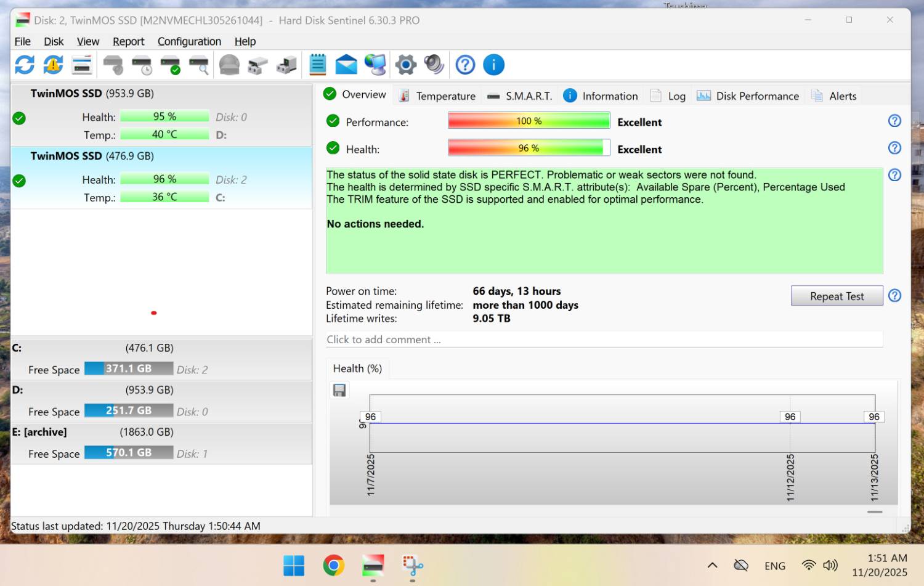
Task: Click the disk with green checkmark icon
Action: tap(170, 65)
